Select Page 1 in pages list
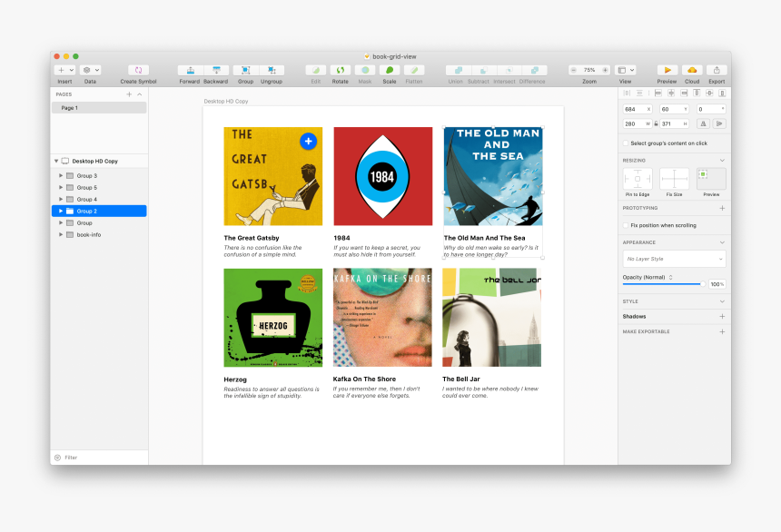 click(x=99, y=108)
